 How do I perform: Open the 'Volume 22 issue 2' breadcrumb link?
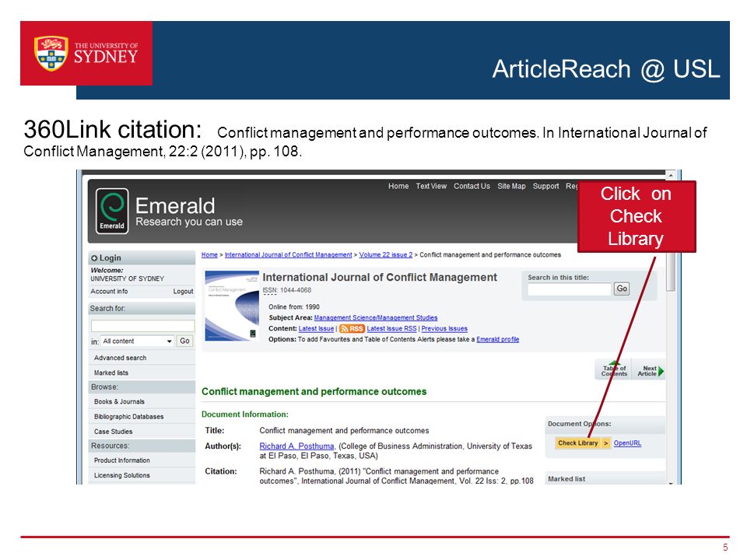386,255
